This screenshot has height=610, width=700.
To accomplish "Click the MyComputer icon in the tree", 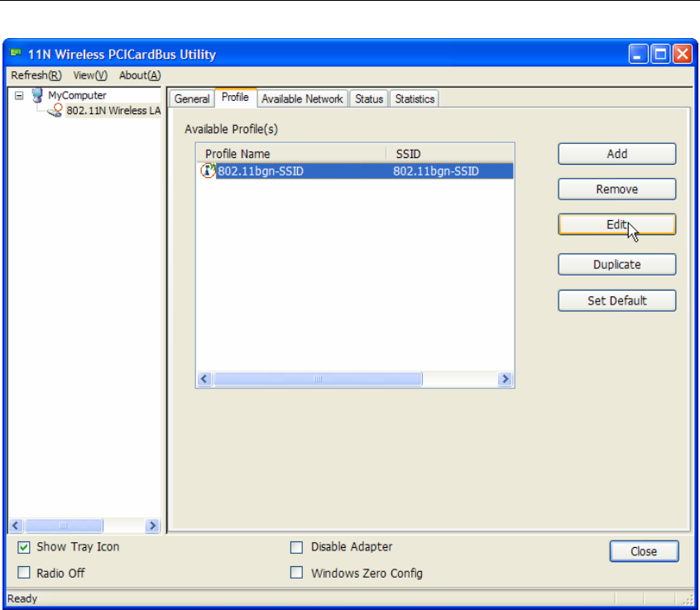I will (37, 95).
